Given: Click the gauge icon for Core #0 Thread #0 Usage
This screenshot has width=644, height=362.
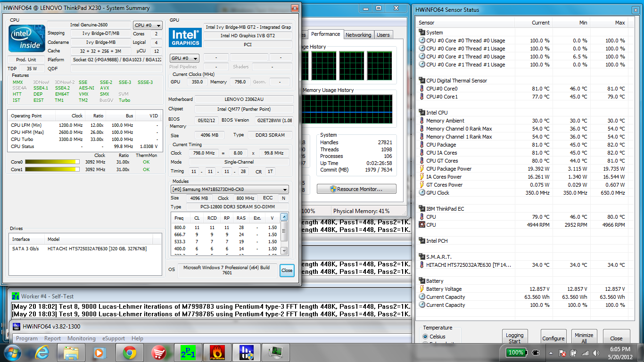Looking at the screenshot, I should pyautogui.click(x=422, y=41).
